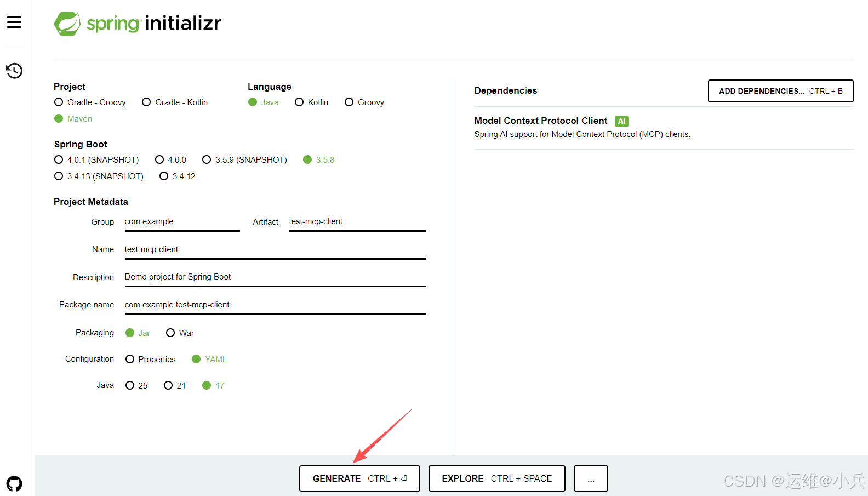
Task: Select Spring Boot 3.5.8
Action: pos(319,160)
